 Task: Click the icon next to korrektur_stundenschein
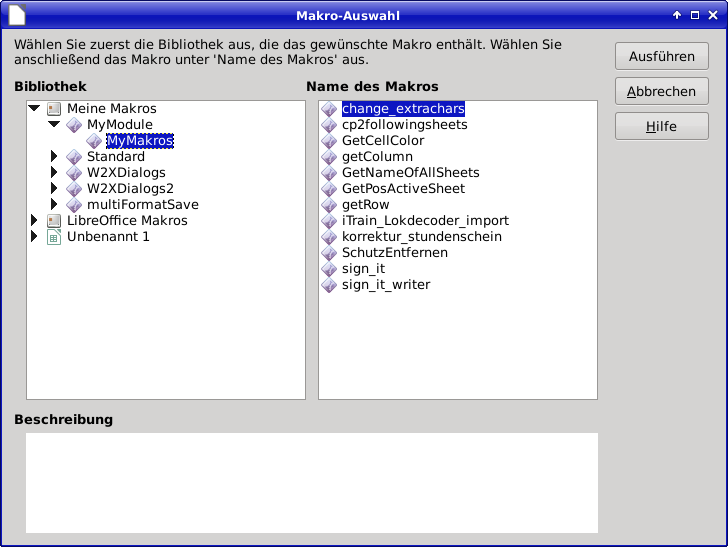pyautogui.click(x=329, y=237)
